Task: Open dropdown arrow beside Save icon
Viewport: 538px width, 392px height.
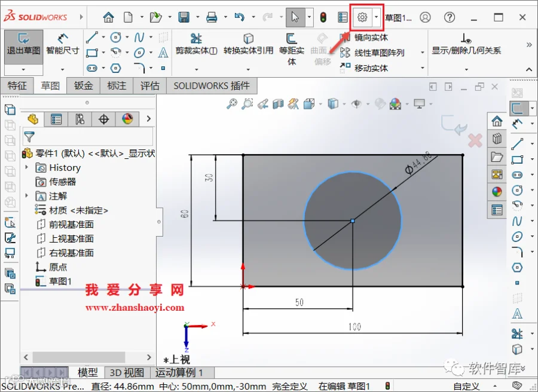Action: coord(198,17)
